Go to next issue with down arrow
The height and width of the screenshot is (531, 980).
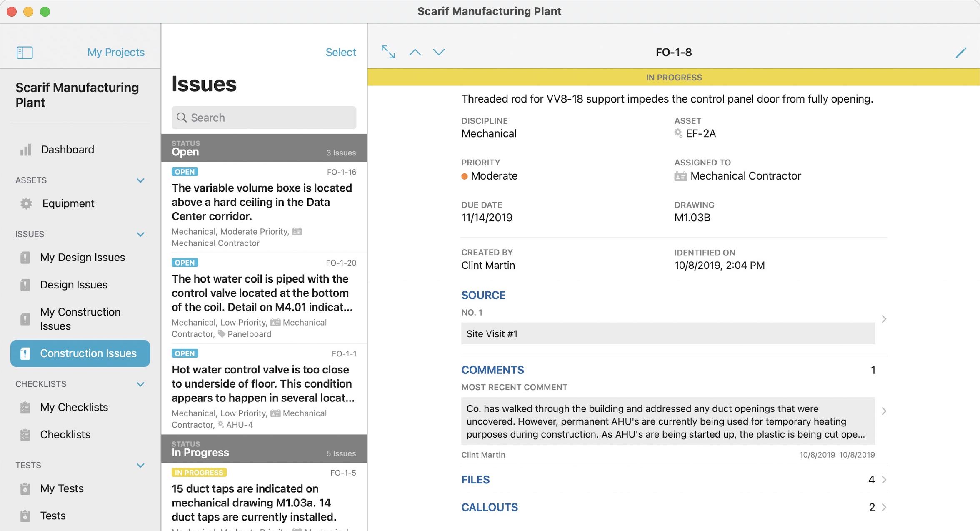[439, 52]
